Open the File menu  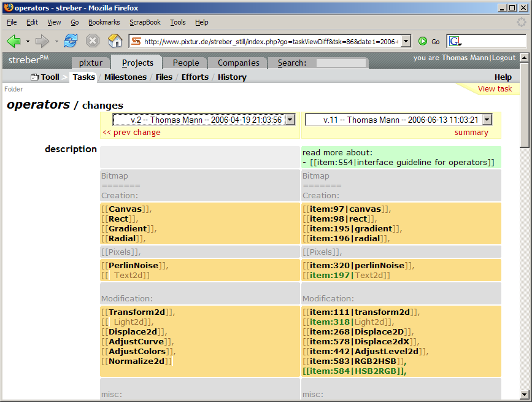coord(12,22)
